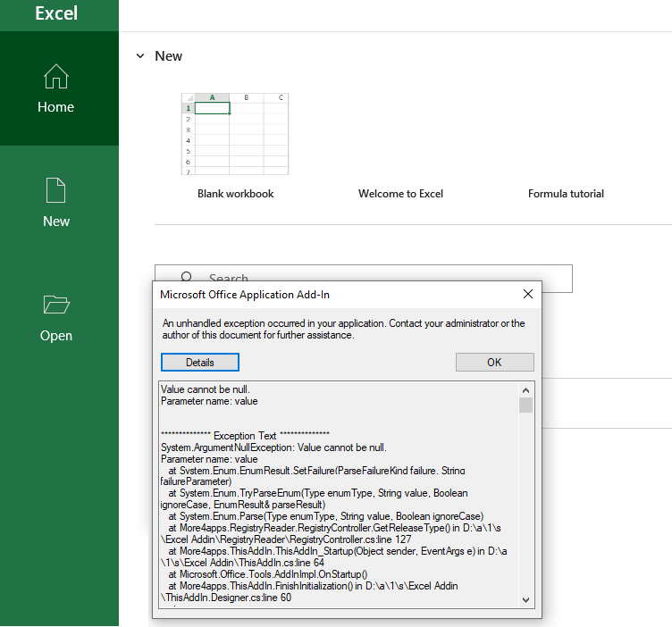
Task: Click the search magnifier icon
Action: coord(187,277)
